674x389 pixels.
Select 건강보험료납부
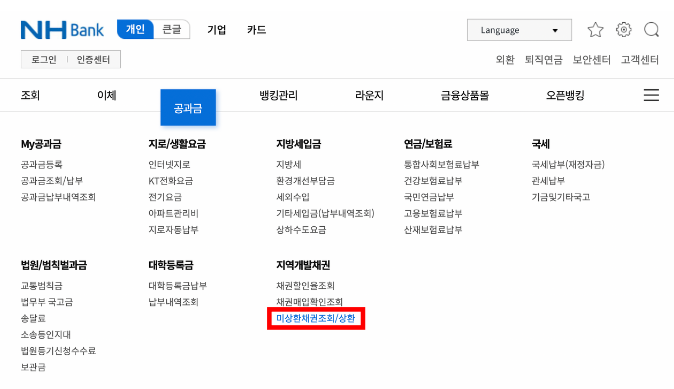[x=433, y=181]
